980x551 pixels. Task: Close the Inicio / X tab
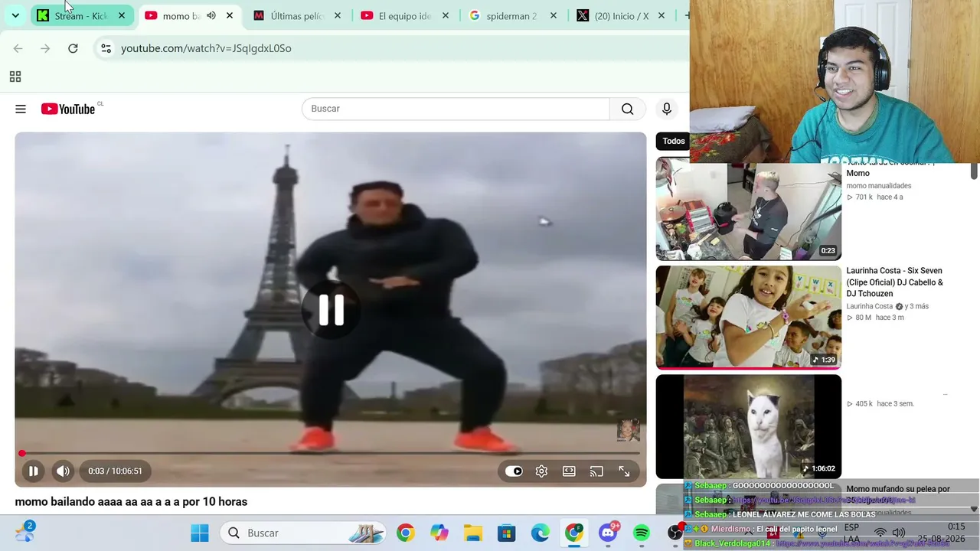coord(661,15)
